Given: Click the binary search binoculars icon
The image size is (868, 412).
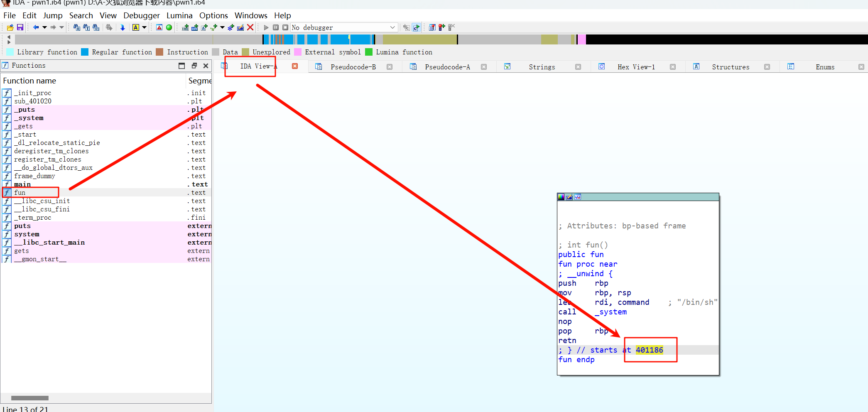Looking at the screenshot, I should pos(96,27).
